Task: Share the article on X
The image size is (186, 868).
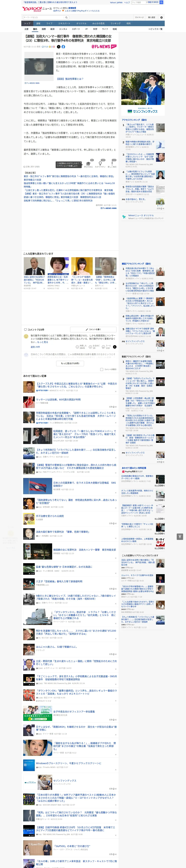Action: pos(59,47)
